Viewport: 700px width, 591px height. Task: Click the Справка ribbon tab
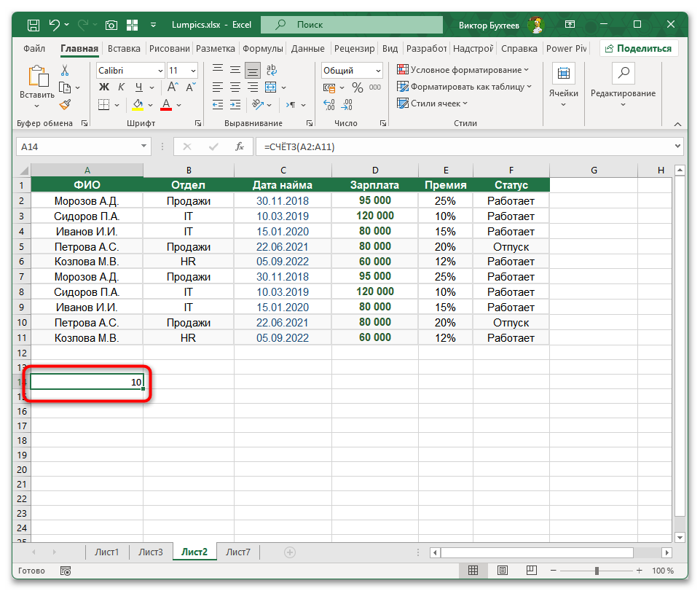[519, 48]
